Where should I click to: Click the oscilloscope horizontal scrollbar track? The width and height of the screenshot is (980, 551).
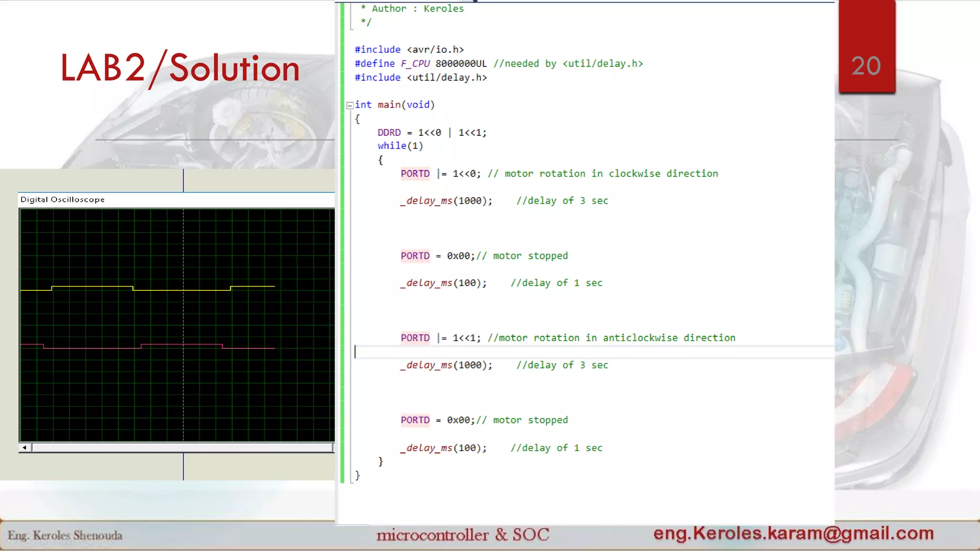(x=182, y=448)
